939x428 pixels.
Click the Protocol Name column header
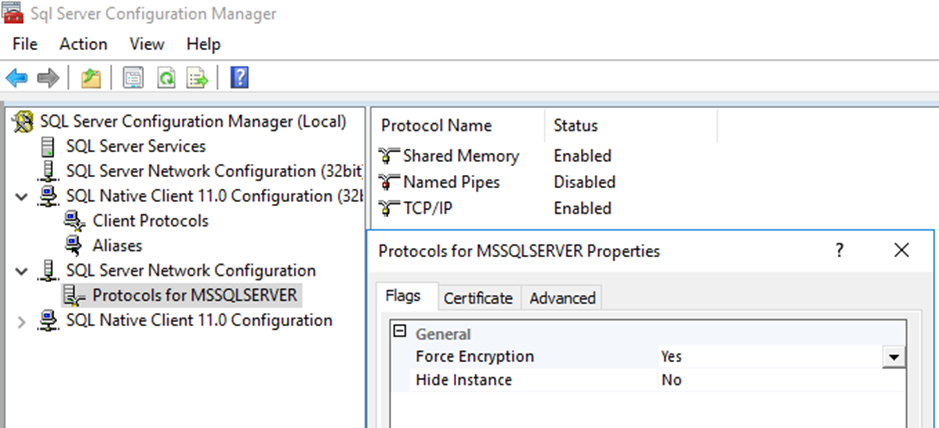tap(437, 126)
